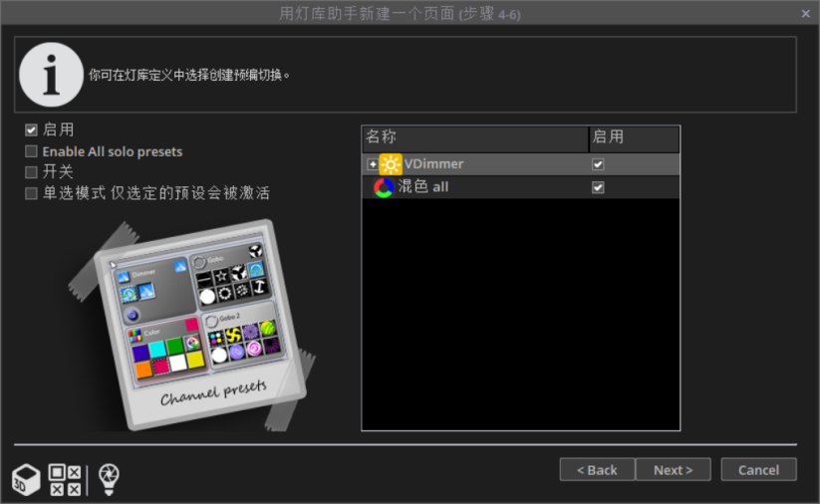Close the wizard dialog window
Viewport: 820px width, 504px height.
point(805,13)
